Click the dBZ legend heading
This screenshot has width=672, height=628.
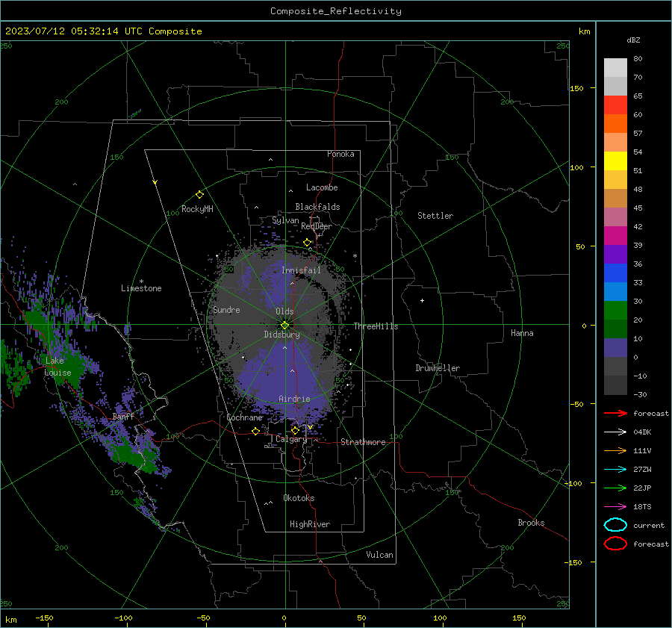coord(633,40)
